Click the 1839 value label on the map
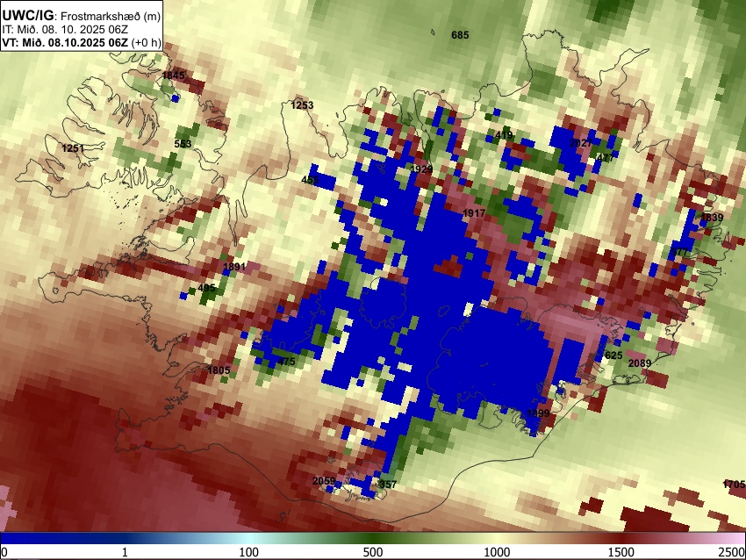 pyautogui.click(x=712, y=218)
